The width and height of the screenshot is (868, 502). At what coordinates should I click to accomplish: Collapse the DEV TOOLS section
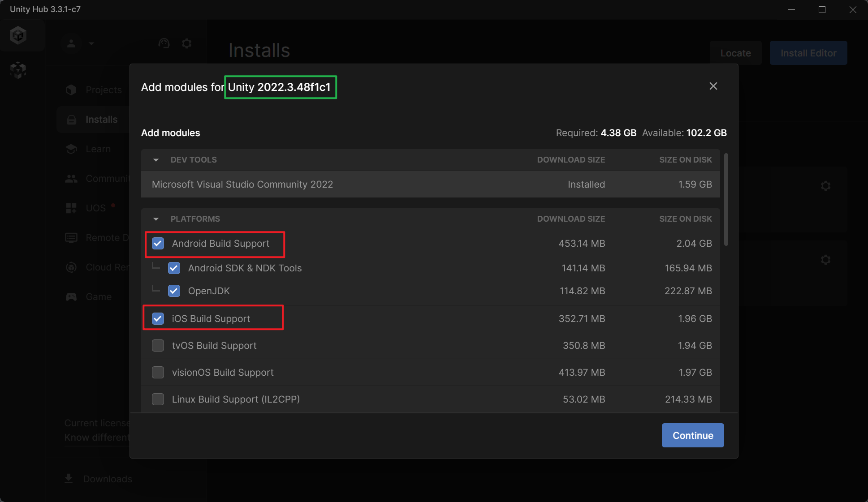156,160
